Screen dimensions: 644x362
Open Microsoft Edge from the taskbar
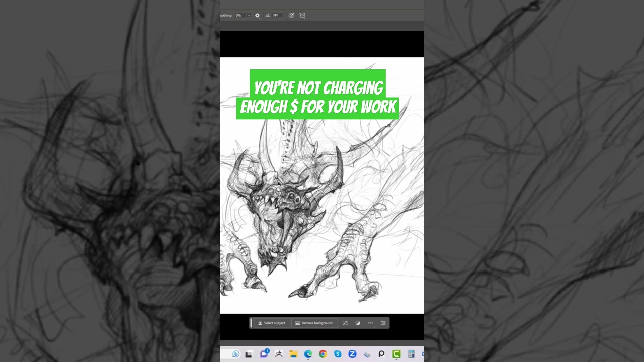(308, 354)
